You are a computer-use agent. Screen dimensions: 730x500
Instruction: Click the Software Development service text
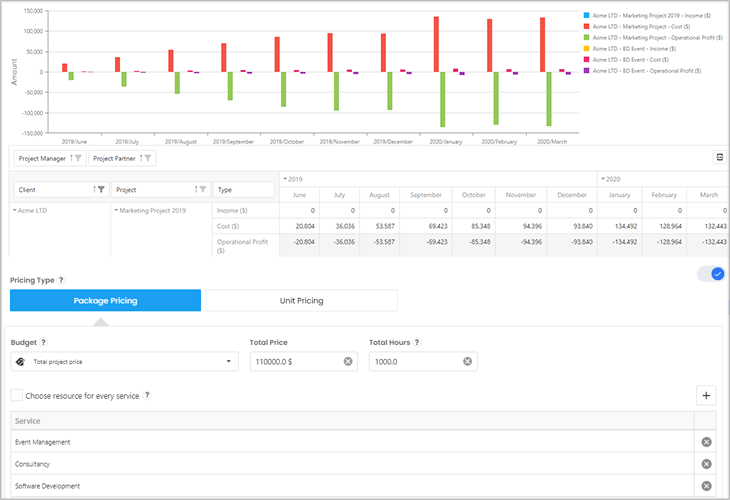(47, 486)
